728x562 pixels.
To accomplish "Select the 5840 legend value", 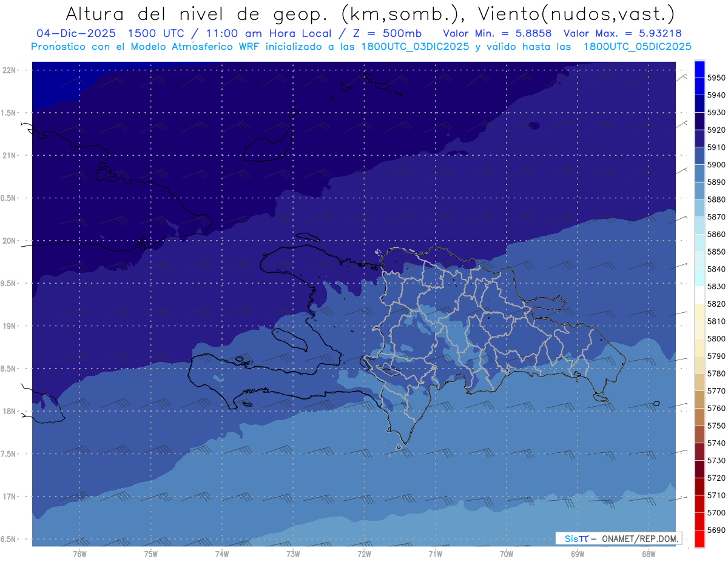I will (716, 269).
